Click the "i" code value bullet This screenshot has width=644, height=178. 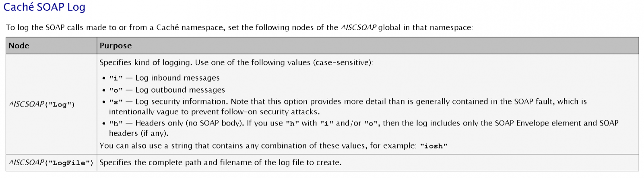(x=116, y=78)
